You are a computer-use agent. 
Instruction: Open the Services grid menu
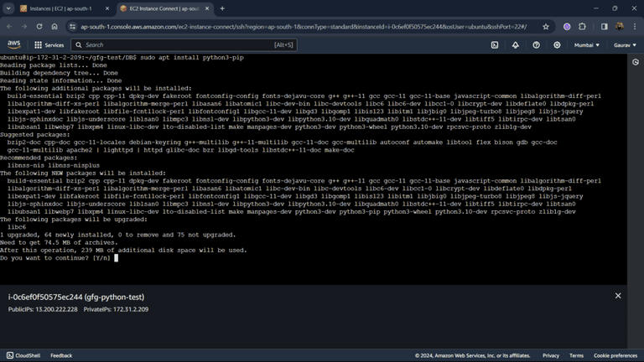49,45
